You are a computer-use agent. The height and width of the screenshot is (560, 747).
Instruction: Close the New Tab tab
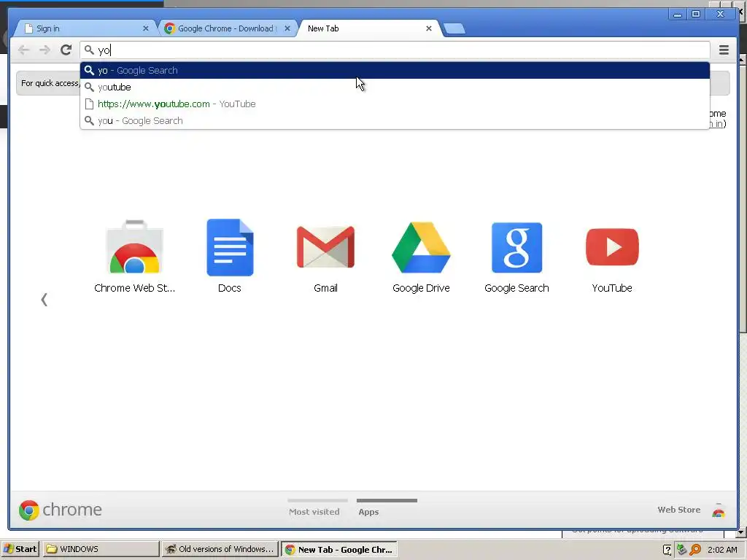pos(429,28)
